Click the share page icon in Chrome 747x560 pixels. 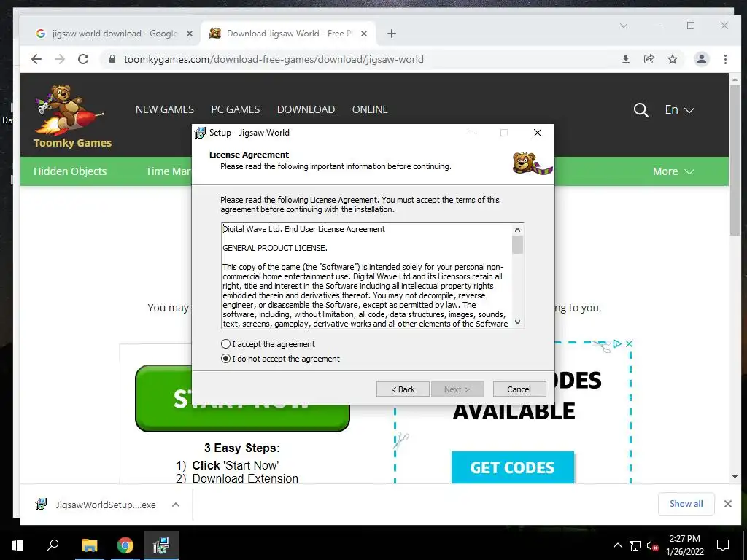click(x=649, y=59)
